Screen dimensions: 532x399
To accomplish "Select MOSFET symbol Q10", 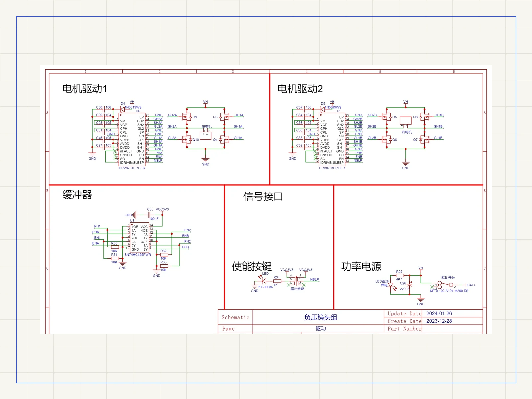I will tap(188, 139).
